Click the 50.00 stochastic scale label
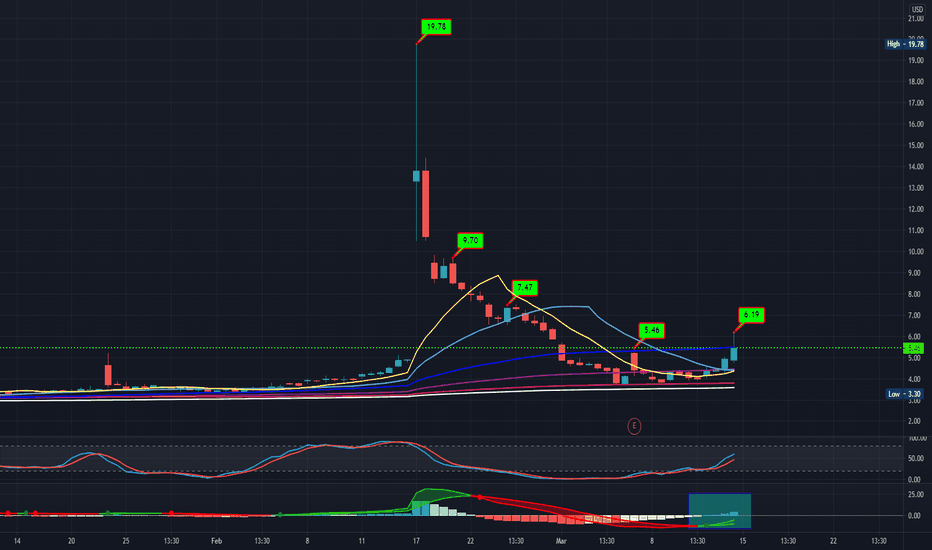The height and width of the screenshot is (550, 932). [x=916, y=458]
